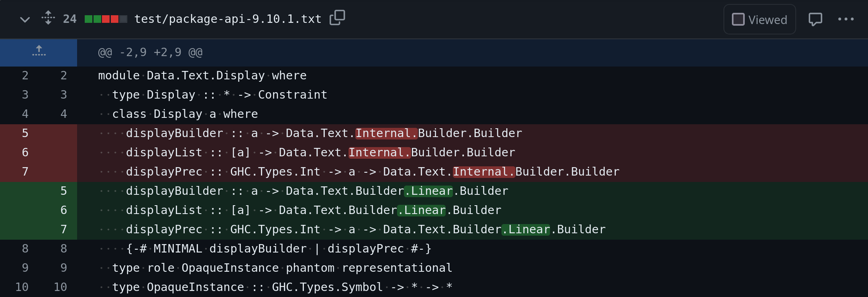Click added line number 7
This screenshot has height=297, width=868.
(63, 230)
